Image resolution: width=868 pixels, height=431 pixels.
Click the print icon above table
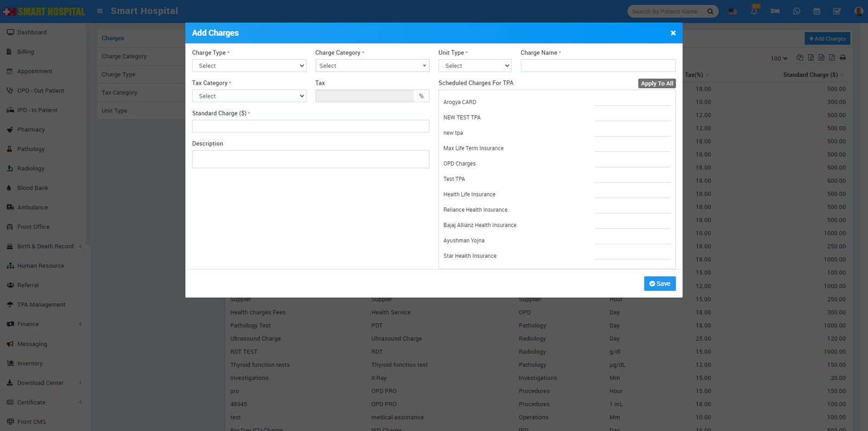point(843,58)
